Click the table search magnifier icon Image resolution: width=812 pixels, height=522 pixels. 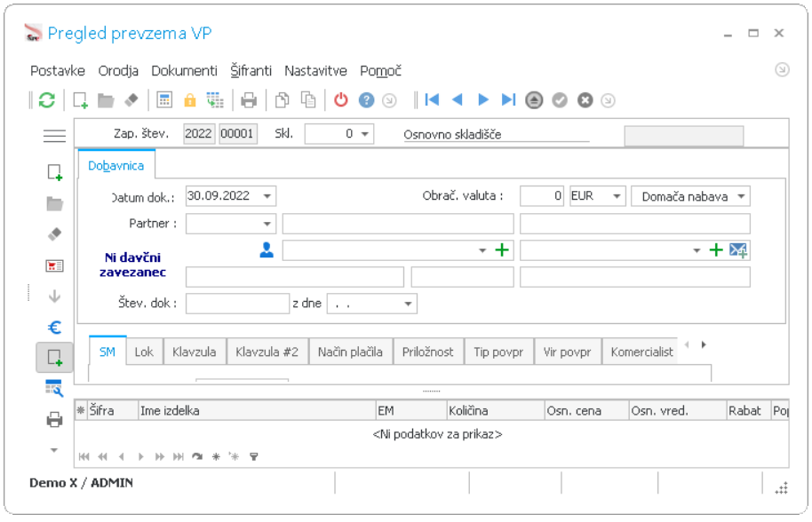(54, 388)
